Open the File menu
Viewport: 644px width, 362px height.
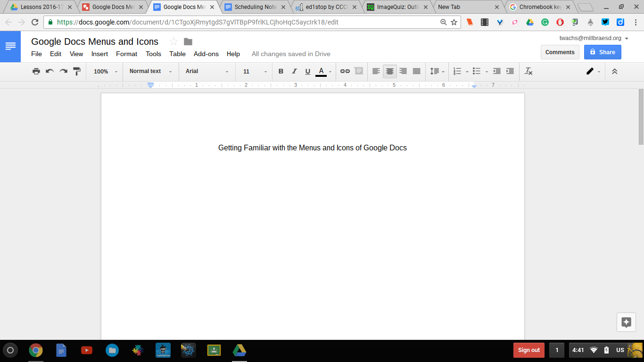[36, 54]
